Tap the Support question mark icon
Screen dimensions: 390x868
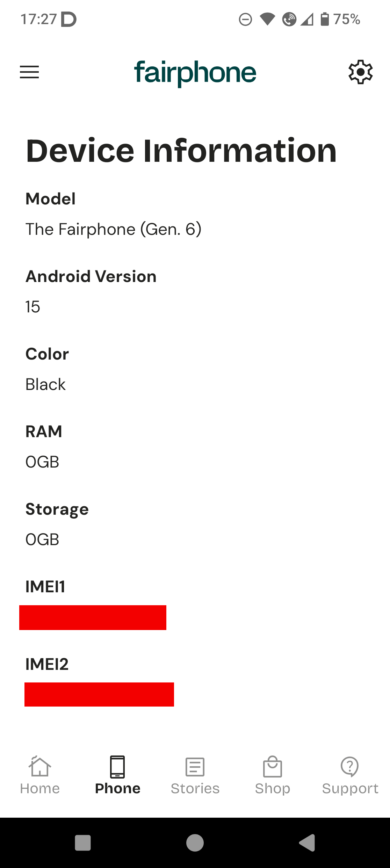pos(350,767)
